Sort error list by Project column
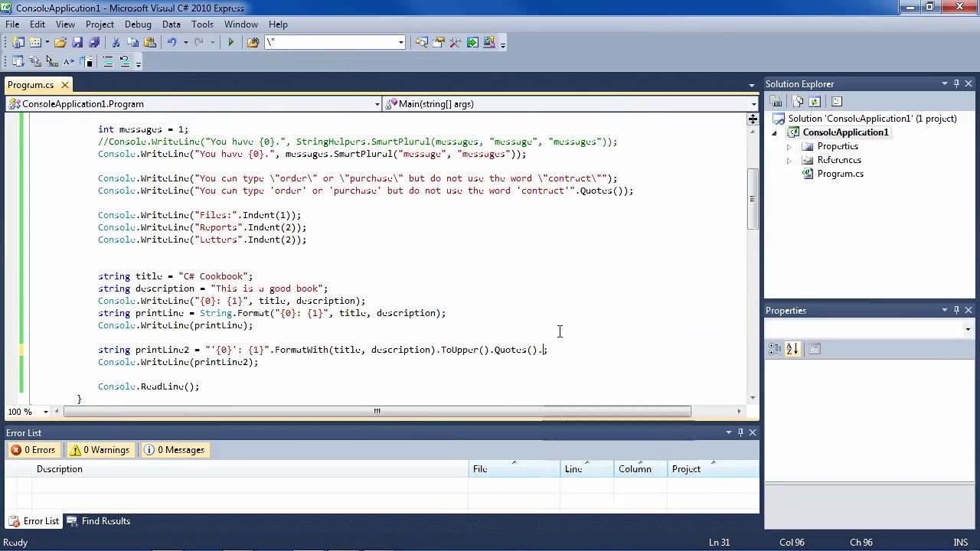The image size is (980, 551). pyautogui.click(x=713, y=469)
